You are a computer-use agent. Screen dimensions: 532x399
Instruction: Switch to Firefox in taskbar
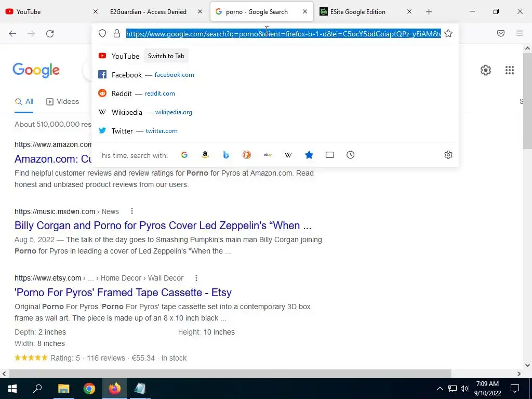(x=115, y=389)
